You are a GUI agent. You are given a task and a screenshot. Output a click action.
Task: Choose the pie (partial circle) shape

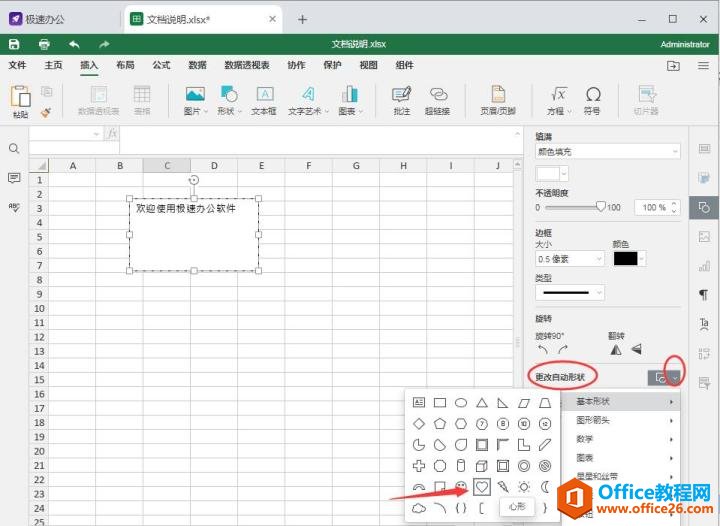[419, 445]
